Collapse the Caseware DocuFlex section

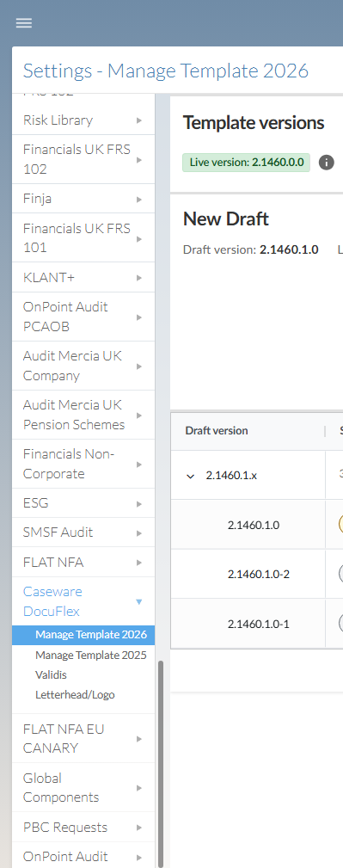[83, 601]
